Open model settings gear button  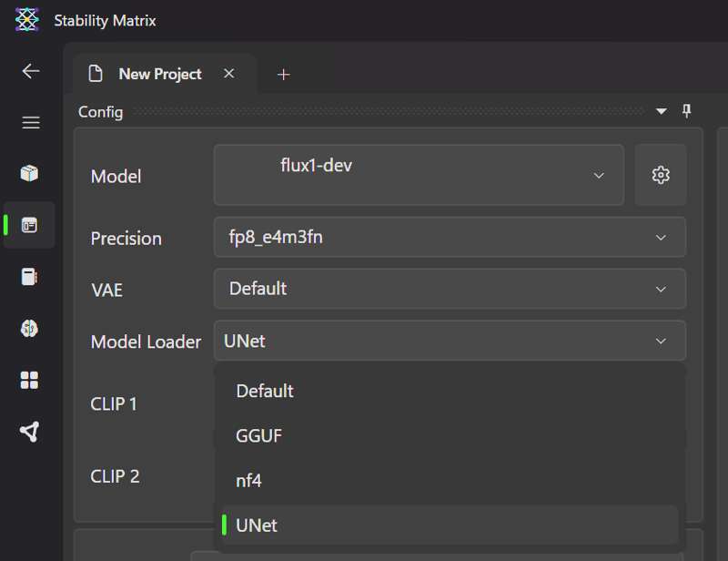coord(661,175)
